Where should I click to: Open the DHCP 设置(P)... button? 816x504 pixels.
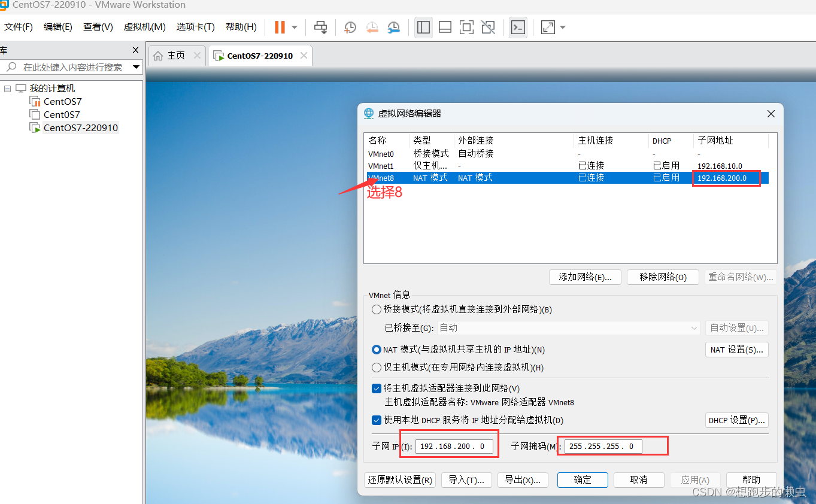736,420
